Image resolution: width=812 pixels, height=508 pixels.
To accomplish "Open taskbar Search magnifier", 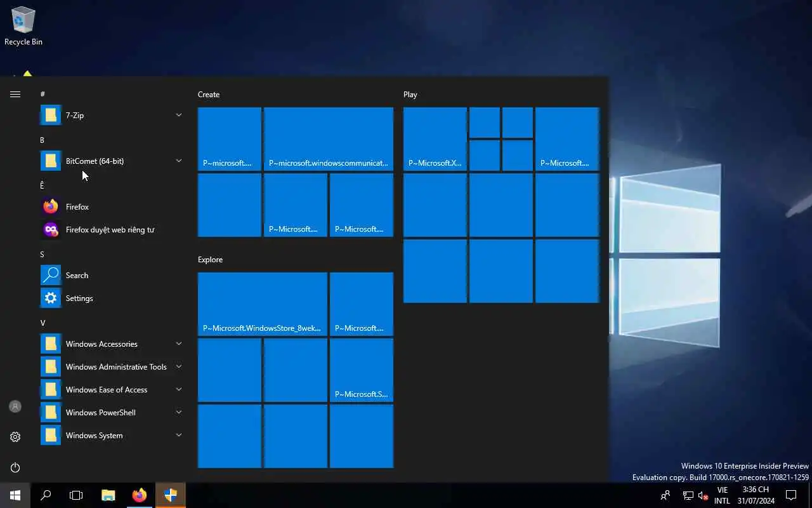I will point(46,495).
